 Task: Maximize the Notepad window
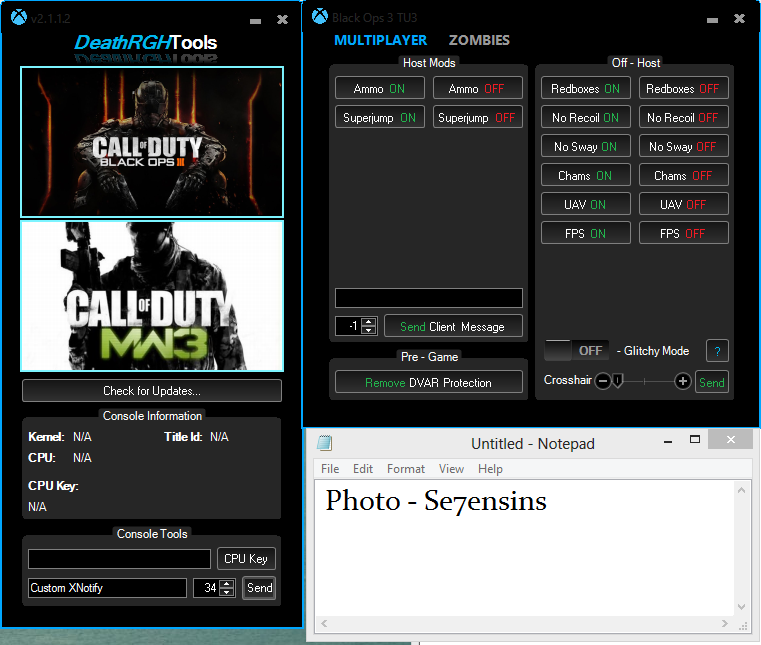coord(695,440)
